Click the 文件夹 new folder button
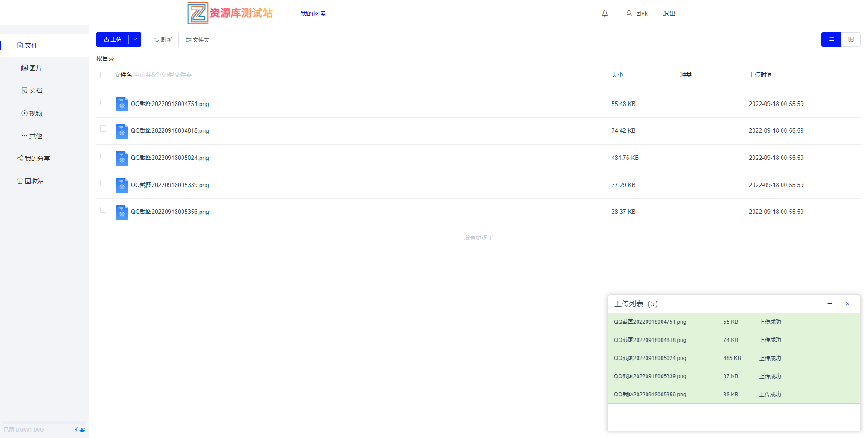This screenshot has width=868, height=438. coord(197,40)
